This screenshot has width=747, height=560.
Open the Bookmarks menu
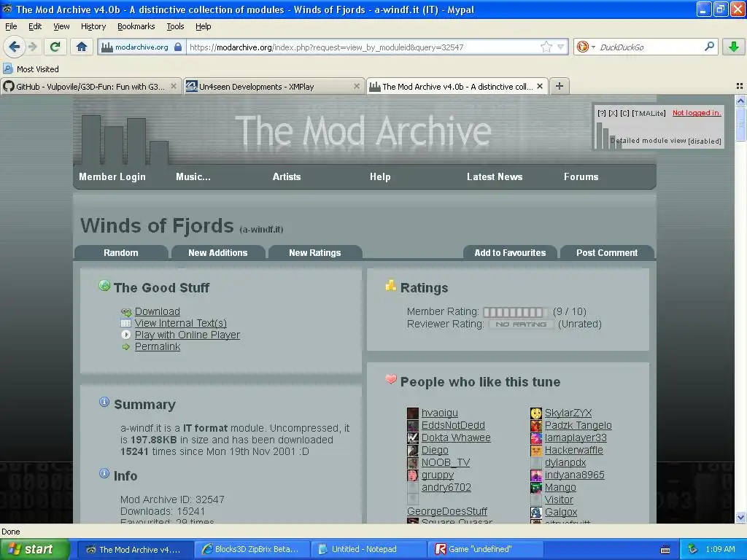click(136, 26)
